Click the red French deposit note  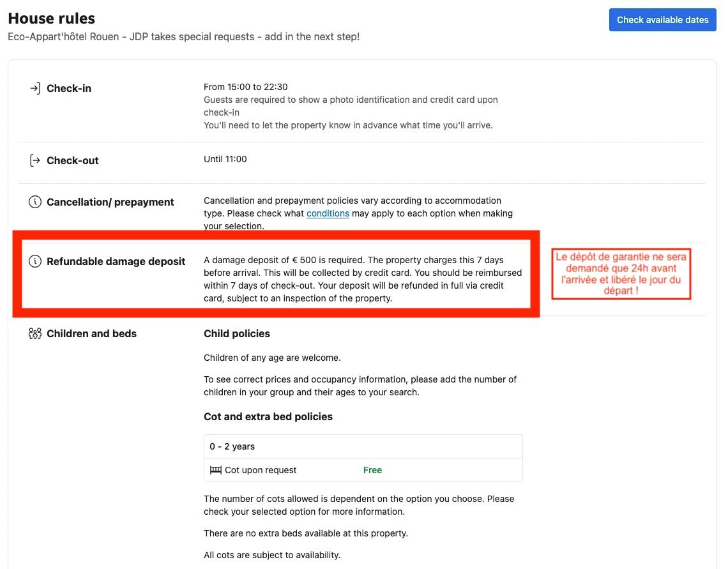click(x=621, y=273)
